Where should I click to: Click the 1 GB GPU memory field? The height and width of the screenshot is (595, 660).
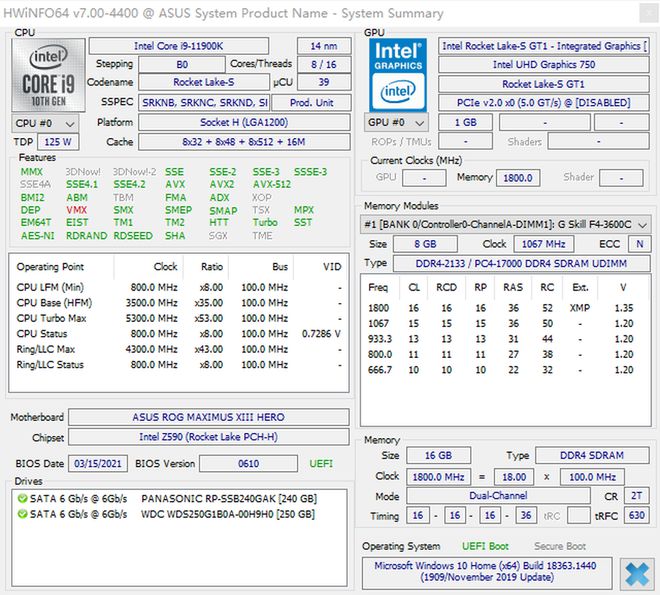coord(465,122)
